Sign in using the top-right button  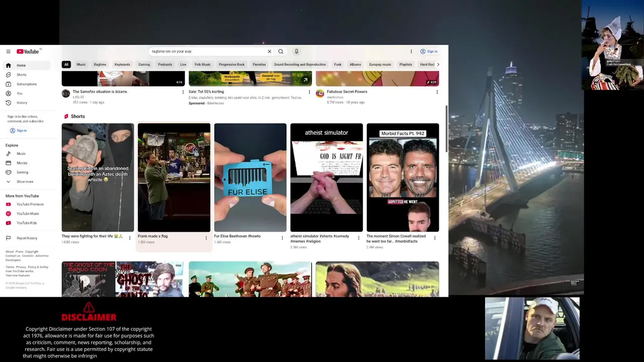pyautogui.click(x=429, y=51)
